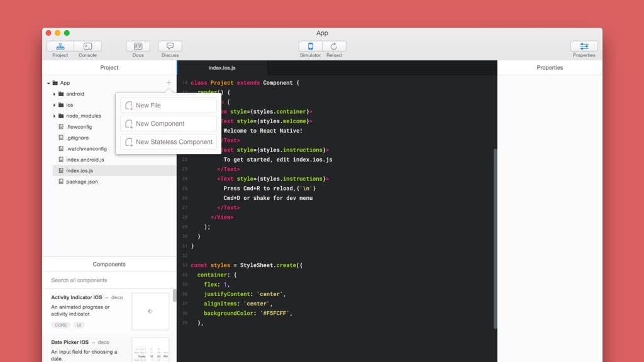The width and height of the screenshot is (644, 362).
Task: Select the Activity Indicator IOS thumbnail
Action: 150,311
